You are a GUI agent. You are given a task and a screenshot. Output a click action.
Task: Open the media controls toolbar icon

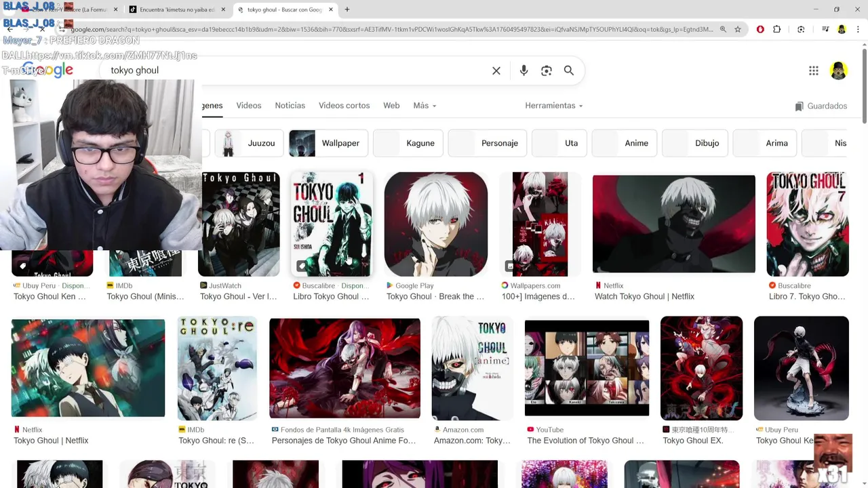click(x=825, y=29)
